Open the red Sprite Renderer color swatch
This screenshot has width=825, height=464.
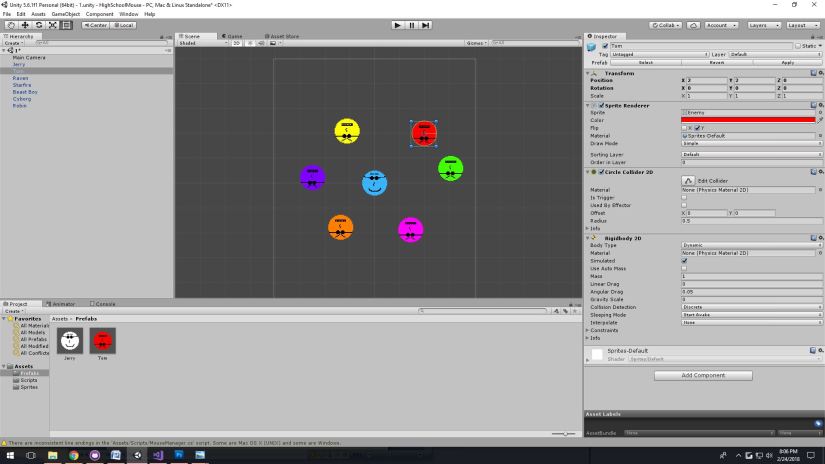click(747, 119)
